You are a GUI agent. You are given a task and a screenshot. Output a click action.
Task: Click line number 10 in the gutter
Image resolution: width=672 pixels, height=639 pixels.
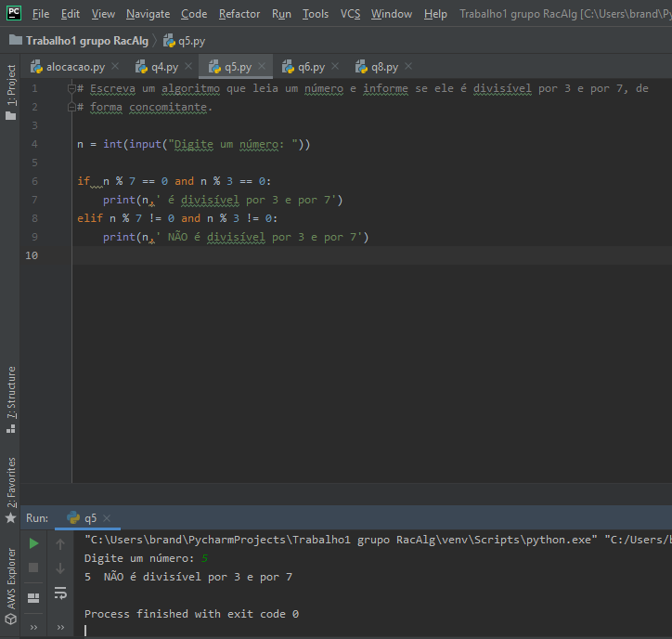[32, 255]
